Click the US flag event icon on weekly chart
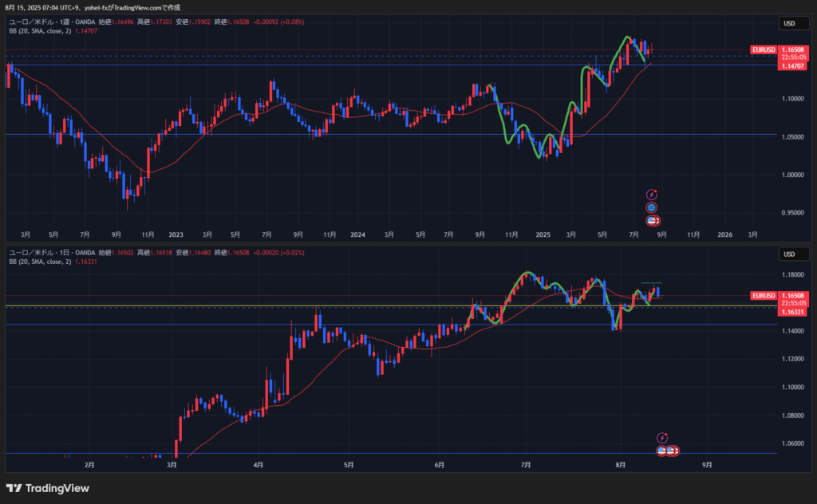Viewport: 817px width, 504px height. coord(652,220)
